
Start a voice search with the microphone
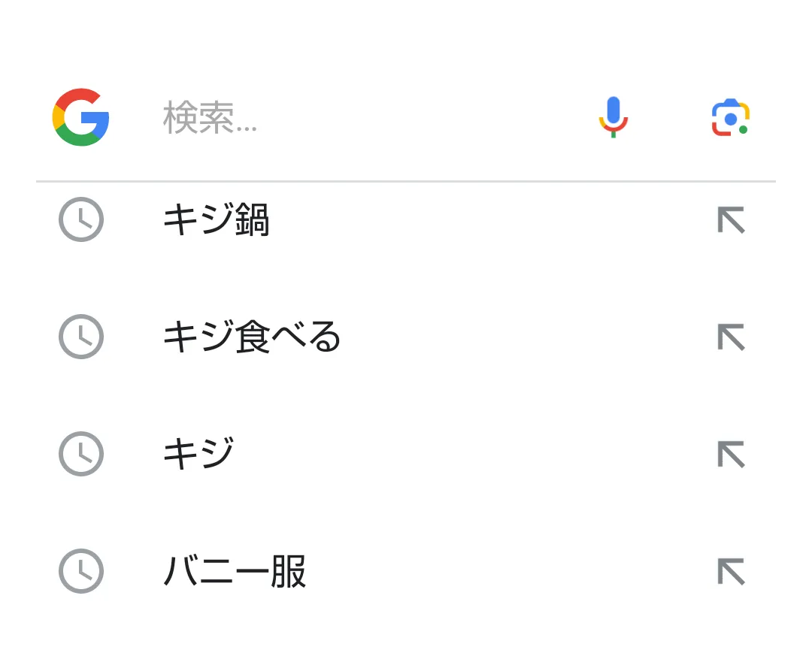(614, 117)
